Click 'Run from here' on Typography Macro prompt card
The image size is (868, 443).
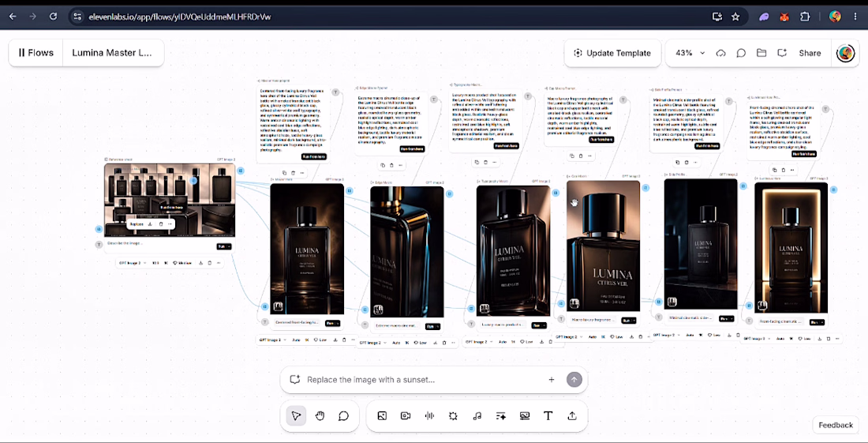505,145
